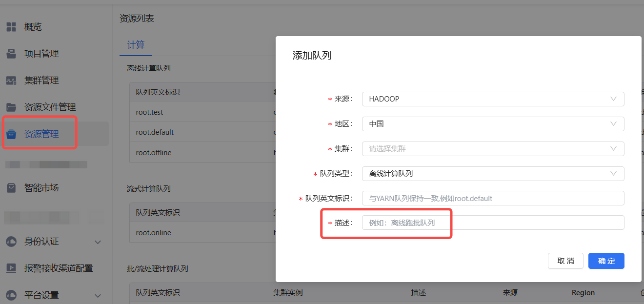Click the 资源管理 box icon
644x304 pixels.
point(11,134)
